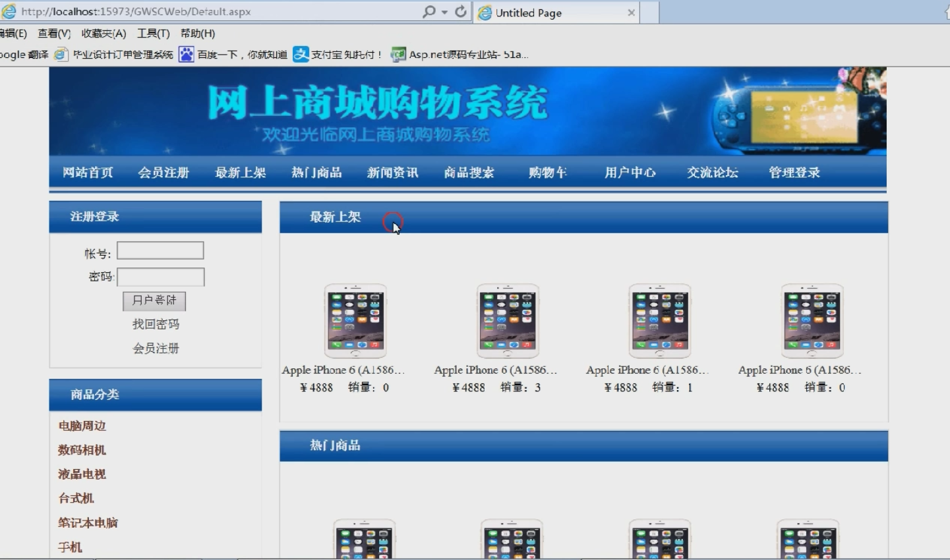Open second iPhone thumbnail under 热门商品
Image resolution: width=950 pixels, height=560 pixels.
[x=512, y=539]
